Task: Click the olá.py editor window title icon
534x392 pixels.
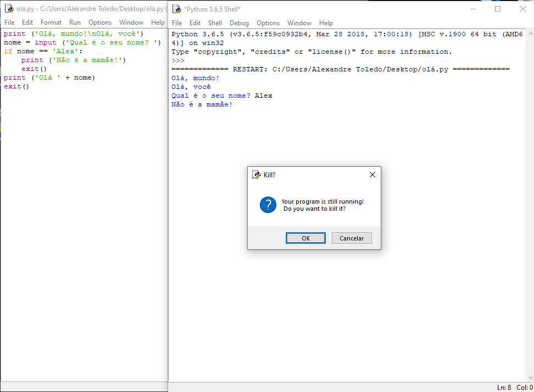Action: 9,9
